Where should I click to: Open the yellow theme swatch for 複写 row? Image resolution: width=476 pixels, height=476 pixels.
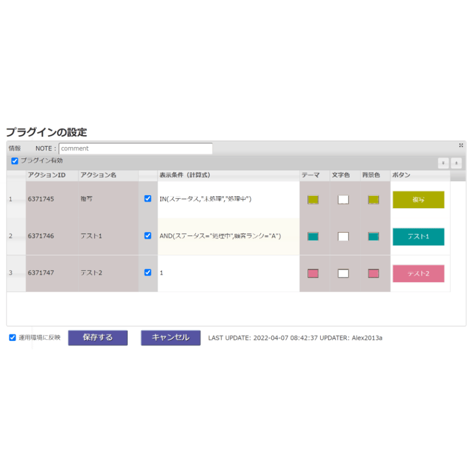click(x=312, y=199)
